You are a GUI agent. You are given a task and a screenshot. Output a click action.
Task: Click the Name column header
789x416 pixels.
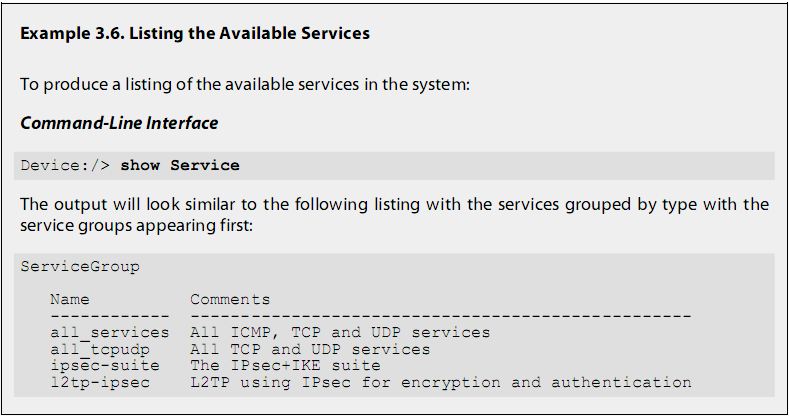pos(70,299)
